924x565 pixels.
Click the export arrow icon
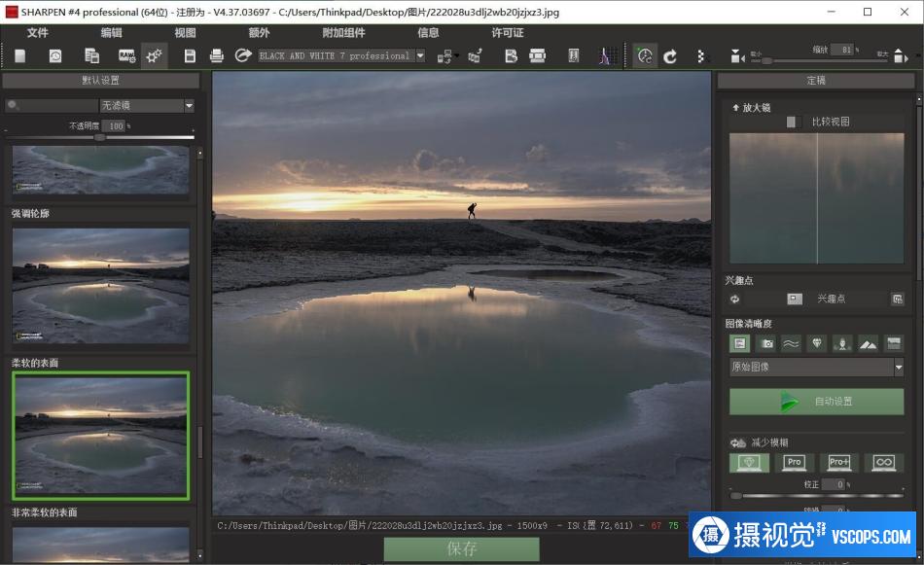click(243, 55)
